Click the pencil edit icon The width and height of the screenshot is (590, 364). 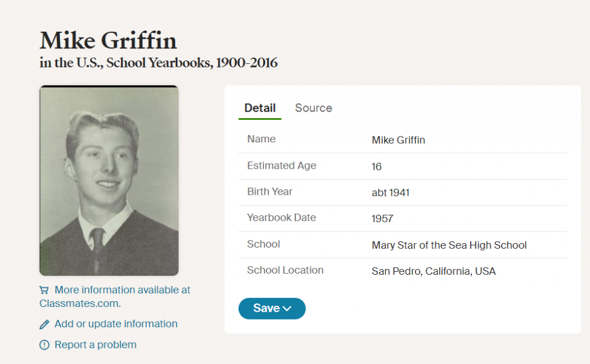[x=44, y=324]
